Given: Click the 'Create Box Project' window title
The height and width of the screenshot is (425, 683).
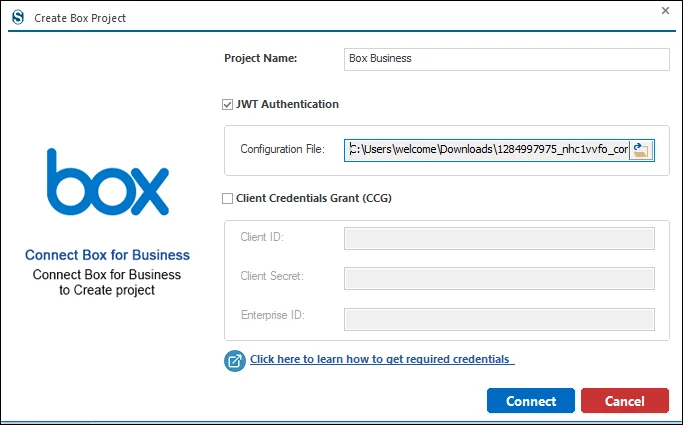Looking at the screenshot, I should (80, 18).
